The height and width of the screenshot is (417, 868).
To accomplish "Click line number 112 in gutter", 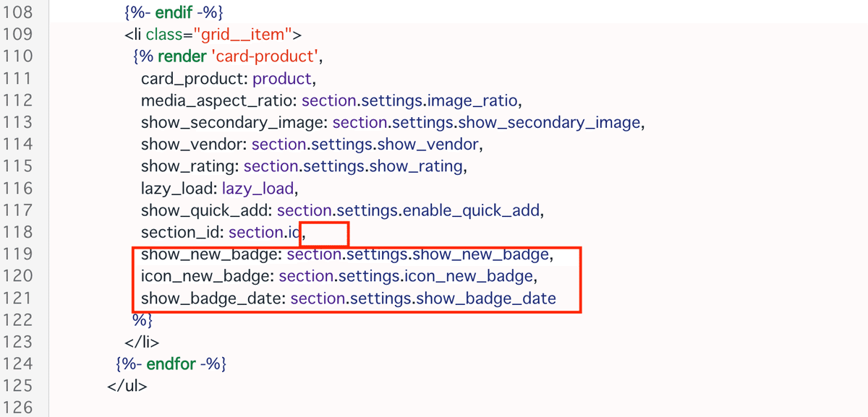I will tap(18, 100).
